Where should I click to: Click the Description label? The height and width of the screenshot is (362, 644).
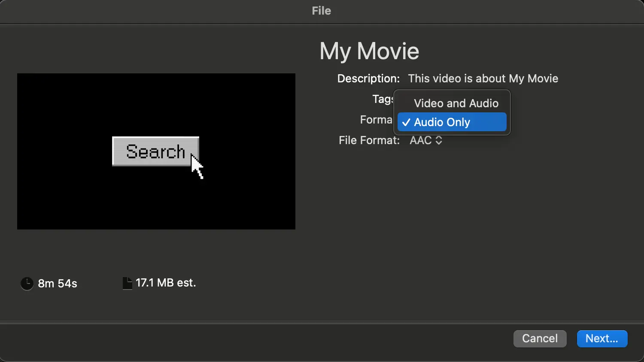pos(368,78)
